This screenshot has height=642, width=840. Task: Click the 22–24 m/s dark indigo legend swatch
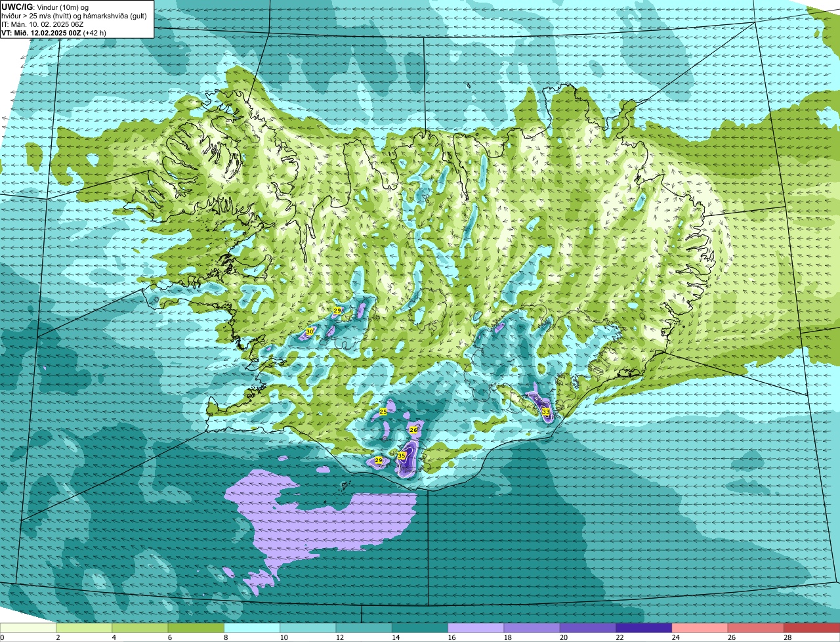644,628
